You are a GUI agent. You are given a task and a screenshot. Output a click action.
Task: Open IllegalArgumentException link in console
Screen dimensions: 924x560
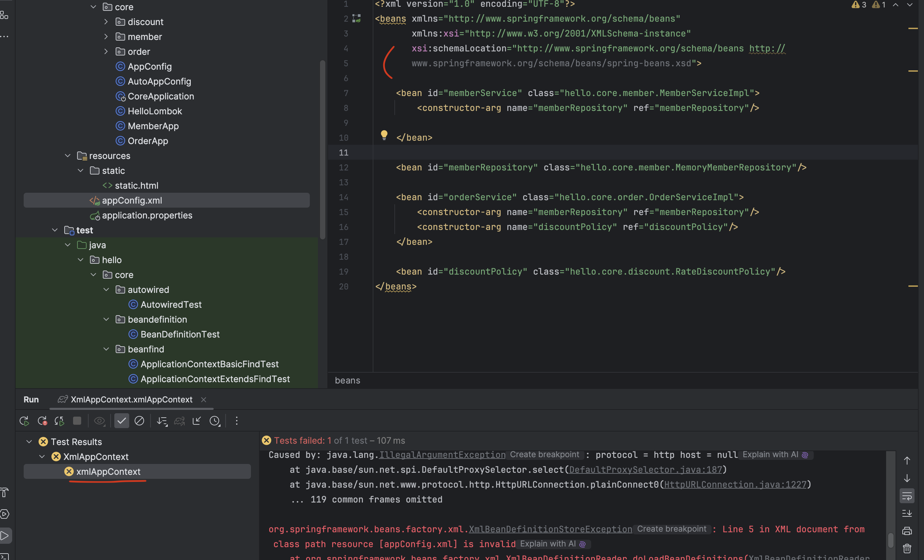click(442, 455)
